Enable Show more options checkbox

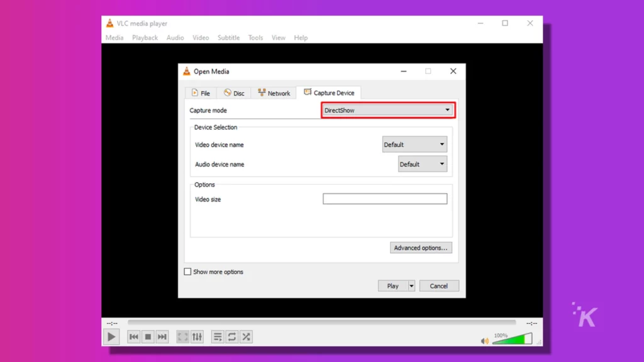[x=187, y=271]
